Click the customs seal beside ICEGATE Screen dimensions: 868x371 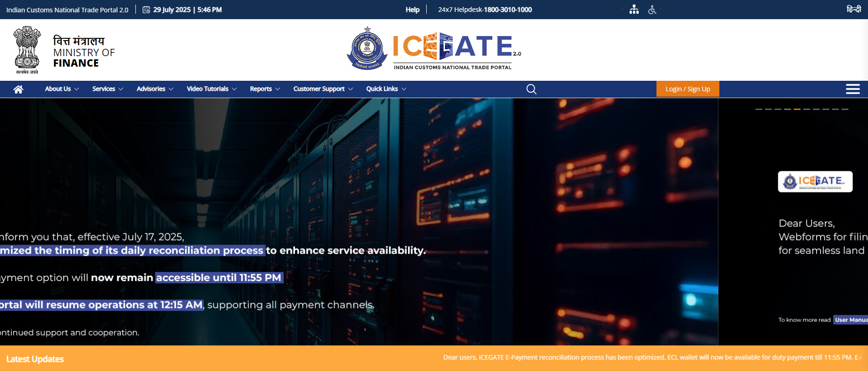pos(367,48)
